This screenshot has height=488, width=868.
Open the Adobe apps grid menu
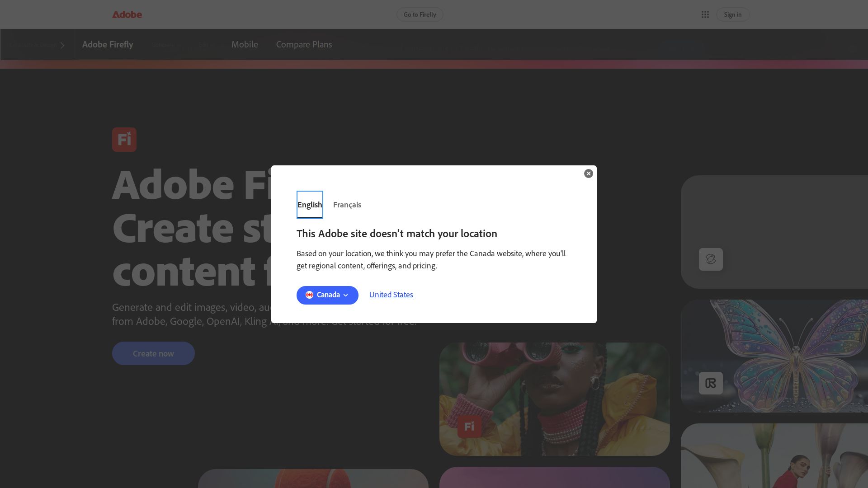(705, 14)
